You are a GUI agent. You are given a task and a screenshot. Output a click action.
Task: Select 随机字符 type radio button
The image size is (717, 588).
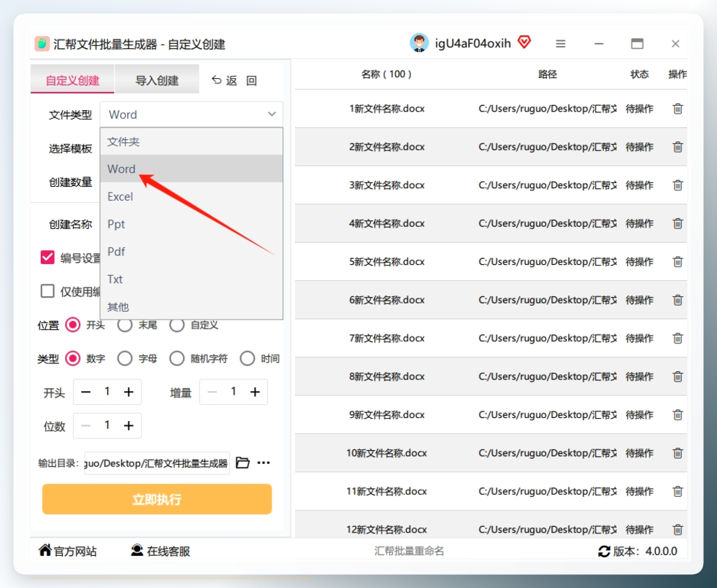(x=177, y=359)
